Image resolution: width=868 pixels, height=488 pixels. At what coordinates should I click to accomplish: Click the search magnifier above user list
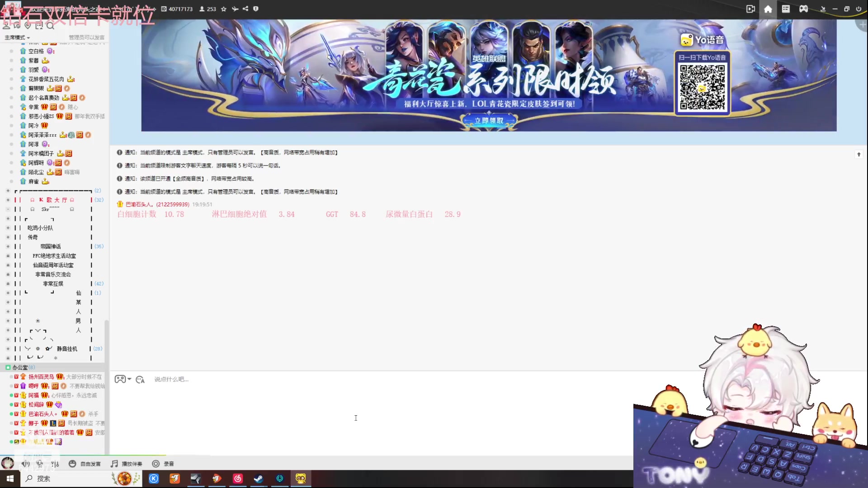tap(50, 26)
